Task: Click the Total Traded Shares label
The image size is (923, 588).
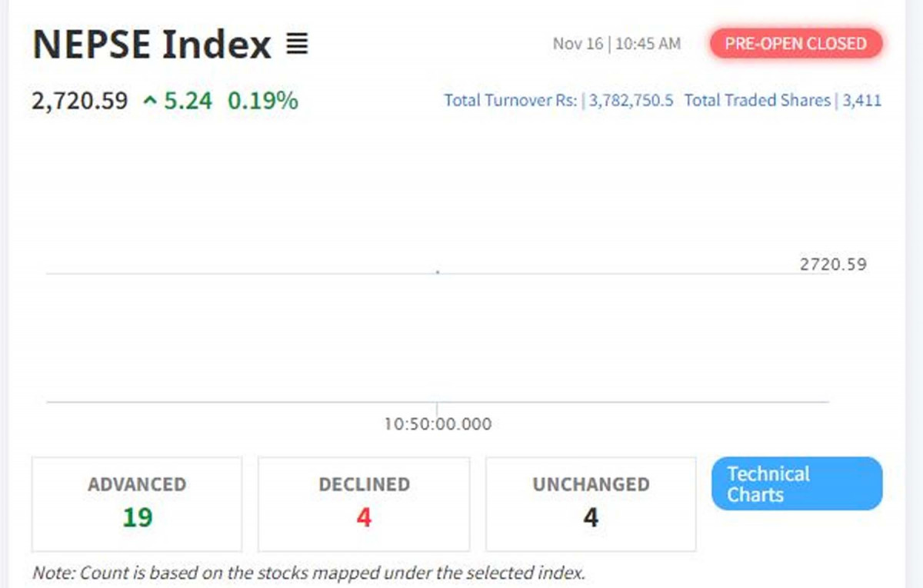Action: pyautogui.click(x=758, y=101)
